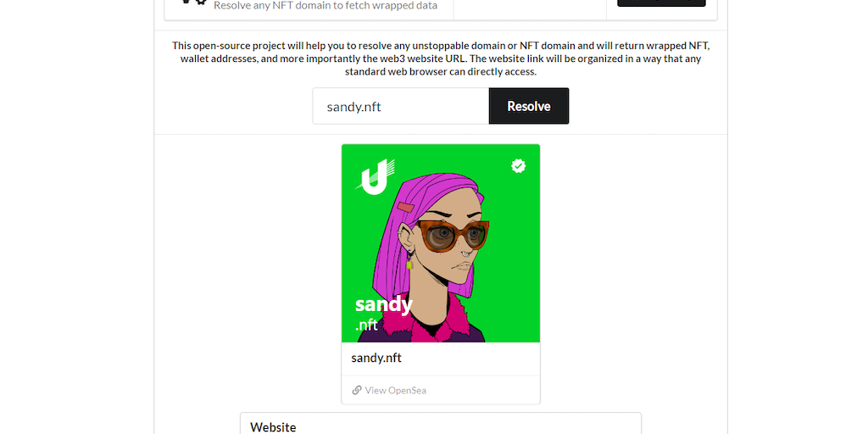The image size is (868, 434).
Task: Click the Website section heading
Action: [273, 427]
